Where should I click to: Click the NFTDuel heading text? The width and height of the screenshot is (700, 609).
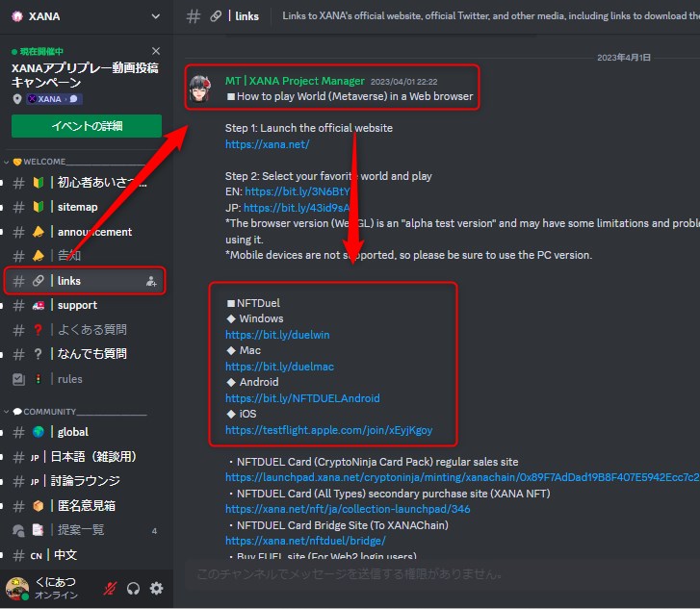tap(253, 303)
